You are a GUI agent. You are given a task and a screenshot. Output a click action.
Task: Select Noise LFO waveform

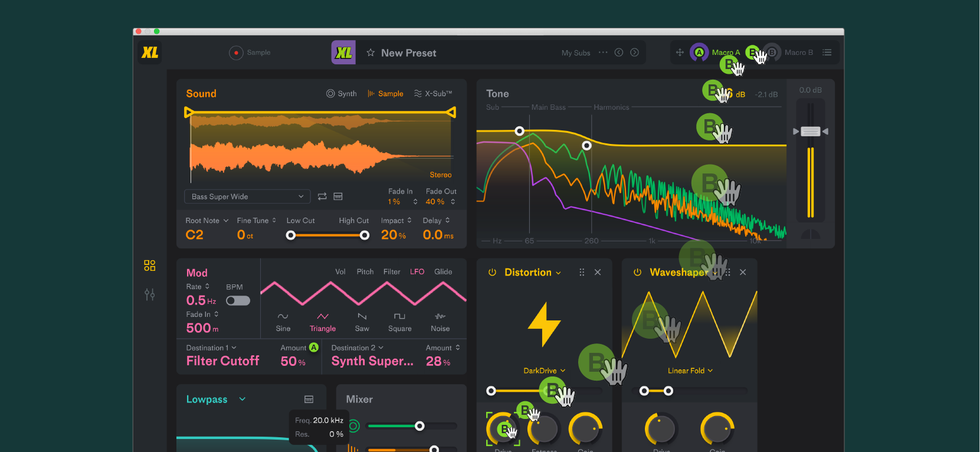click(x=440, y=322)
